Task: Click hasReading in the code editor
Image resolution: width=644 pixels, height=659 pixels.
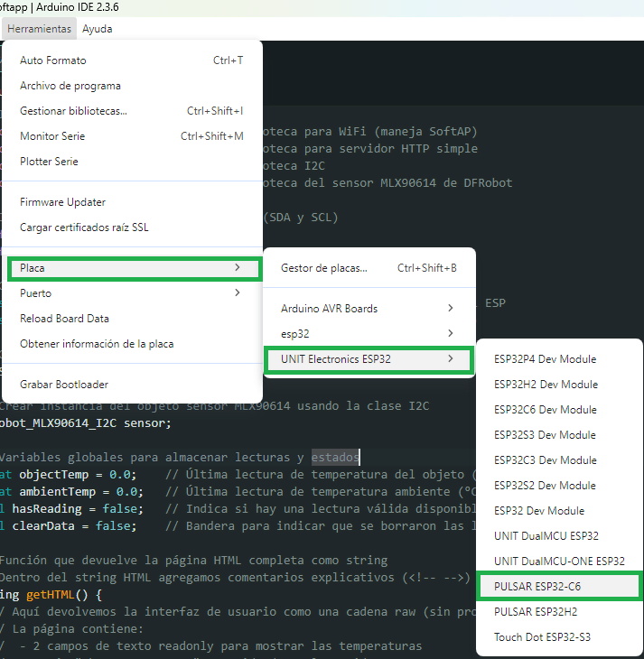Action: 47,509
